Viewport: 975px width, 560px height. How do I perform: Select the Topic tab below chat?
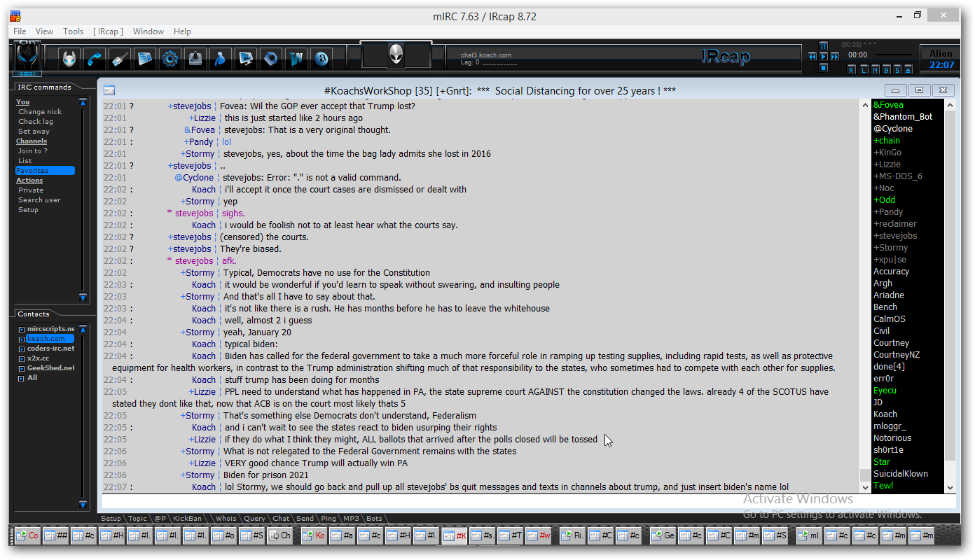coord(137,519)
